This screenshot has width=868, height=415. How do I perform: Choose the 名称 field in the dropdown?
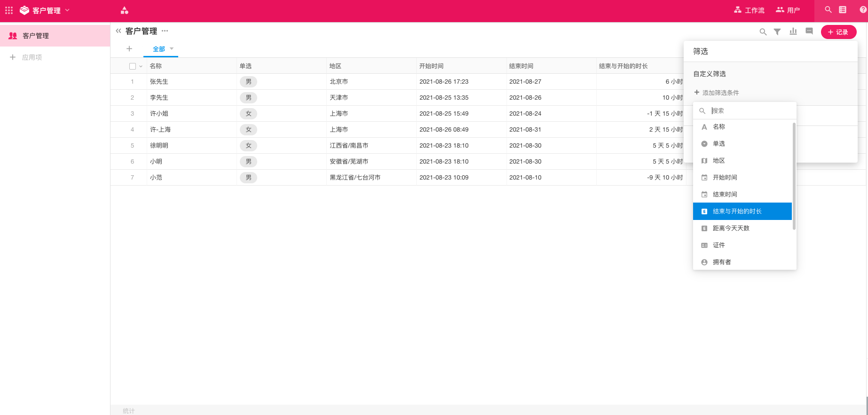click(x=742, y=127)
